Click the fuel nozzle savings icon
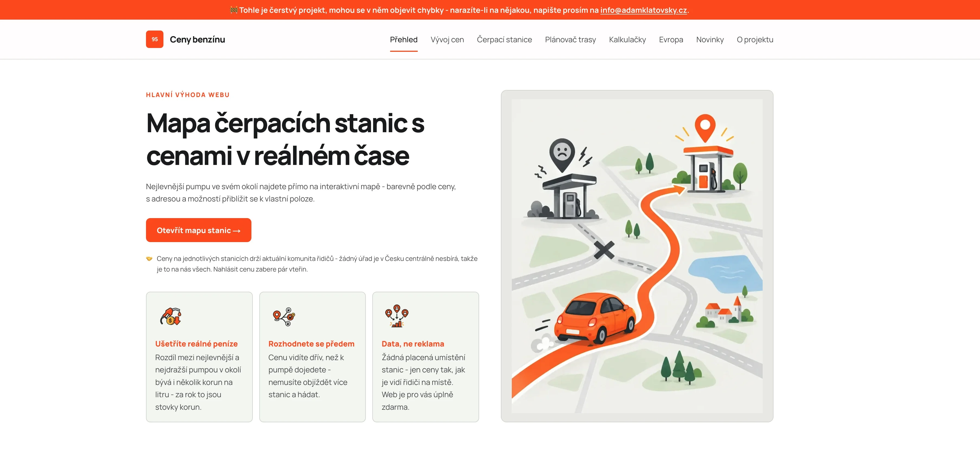Screen dimensions: 980x452 171,316
